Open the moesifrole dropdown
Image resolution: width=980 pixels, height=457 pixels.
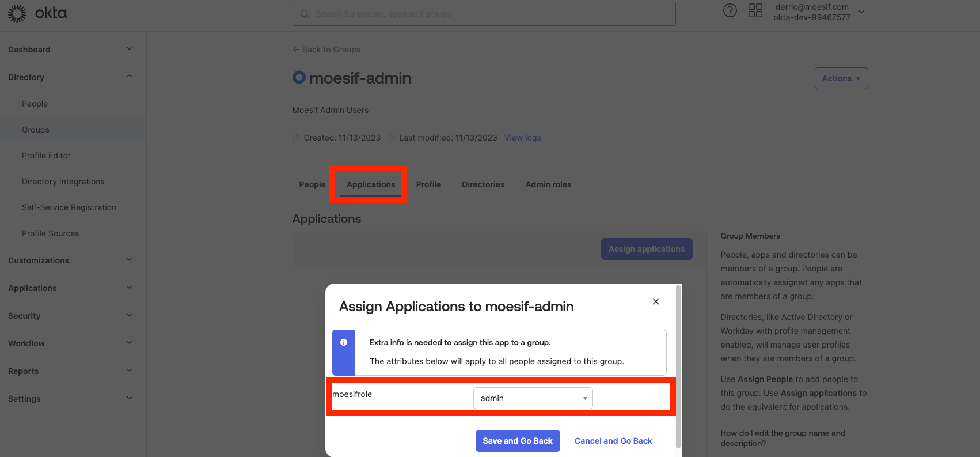pyautogui.click(x=533, y=398)
